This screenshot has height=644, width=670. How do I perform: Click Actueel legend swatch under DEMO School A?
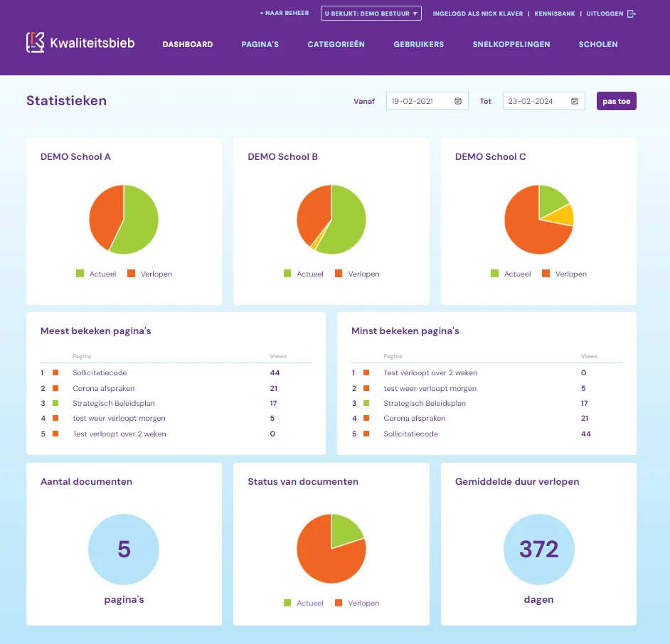click(80, 274)
